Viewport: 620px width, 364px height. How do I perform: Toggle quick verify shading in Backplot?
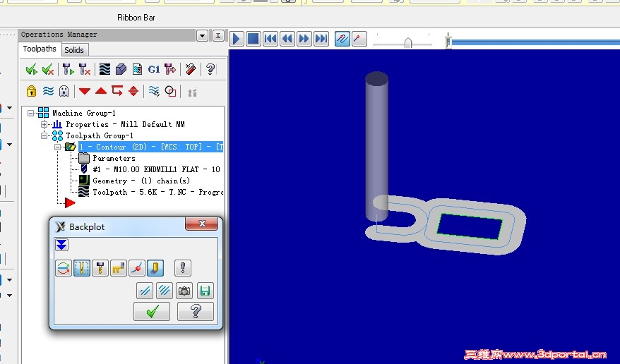pos(155,269)
